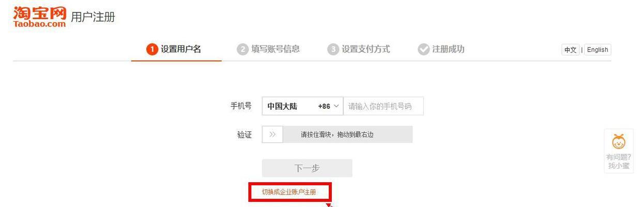Switch language to English
Image resolution: width=644 pixels, height=207 pixels.
pyautogui.click(x=597, y=50)
